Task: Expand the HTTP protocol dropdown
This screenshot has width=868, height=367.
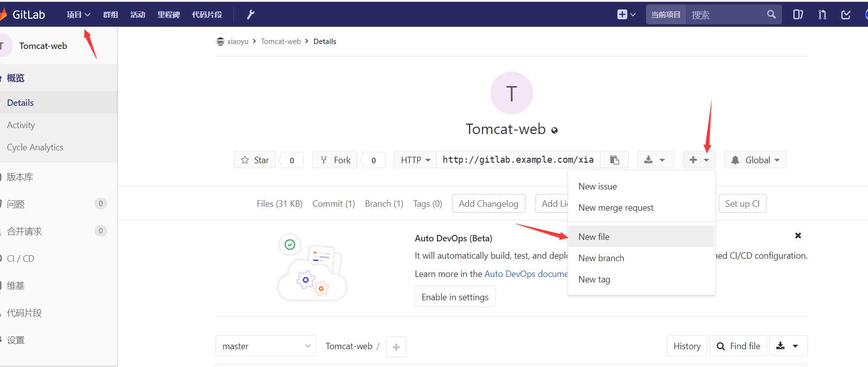Action: tap(415, 160)
